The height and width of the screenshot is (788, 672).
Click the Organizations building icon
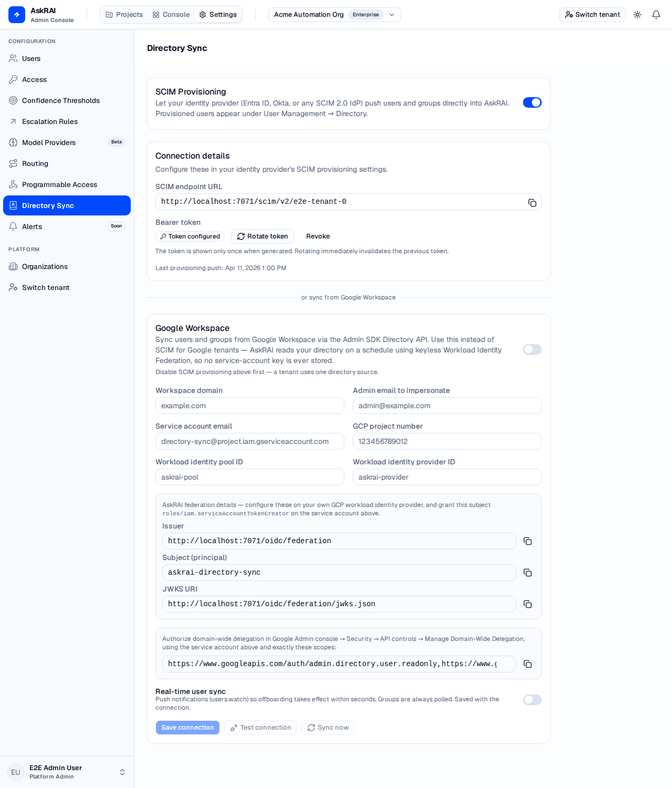coord(13,266)
